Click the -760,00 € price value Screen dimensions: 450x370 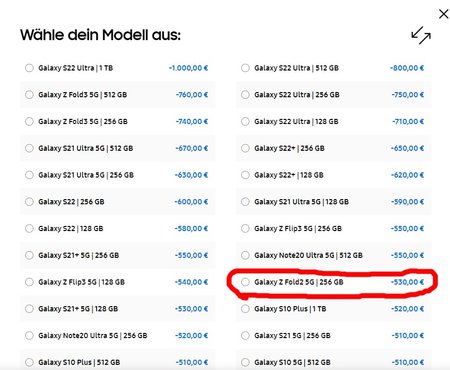[192, 95]
